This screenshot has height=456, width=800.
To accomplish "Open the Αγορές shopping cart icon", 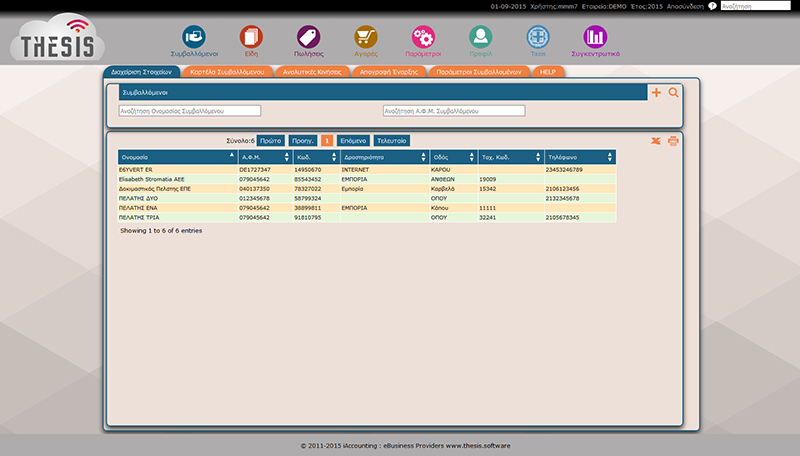I will tap(366, 38).
